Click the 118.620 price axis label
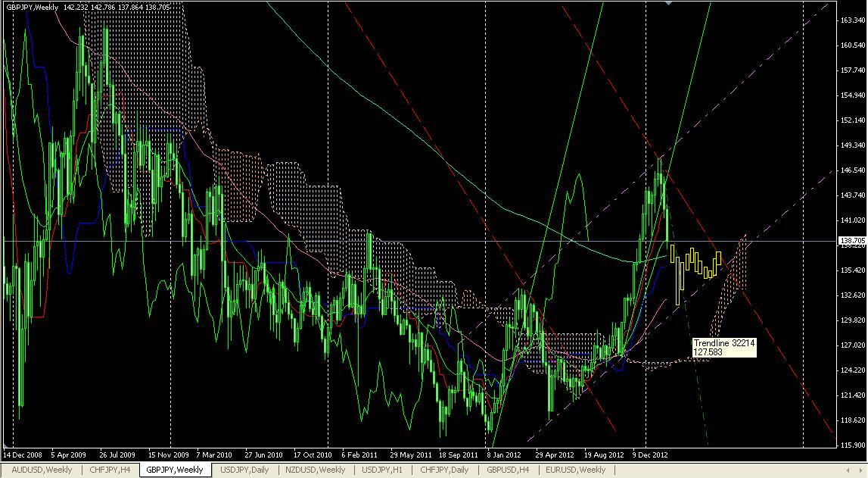The height and width of the screenshot is (478, 868). (853, 420)
